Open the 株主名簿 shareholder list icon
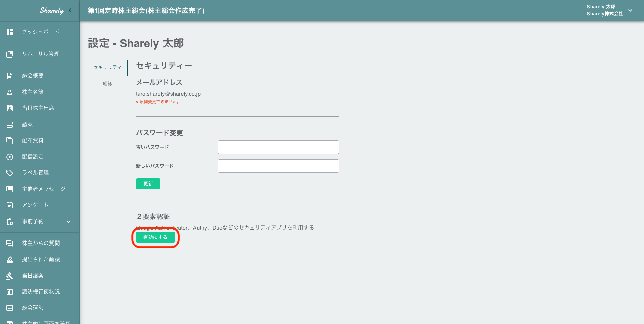 click(x=9, y=92)
